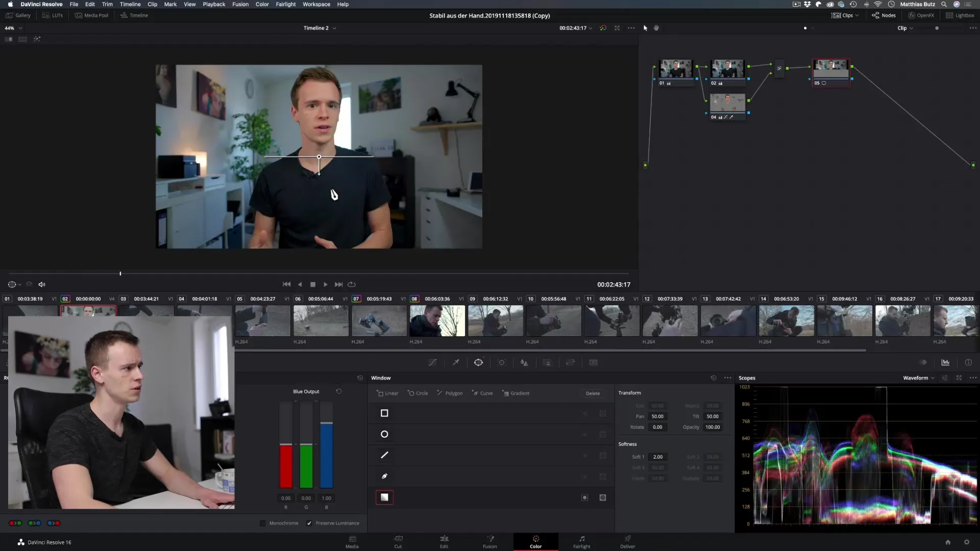Add a new Polygon window
980x551 pixels.
450,393
